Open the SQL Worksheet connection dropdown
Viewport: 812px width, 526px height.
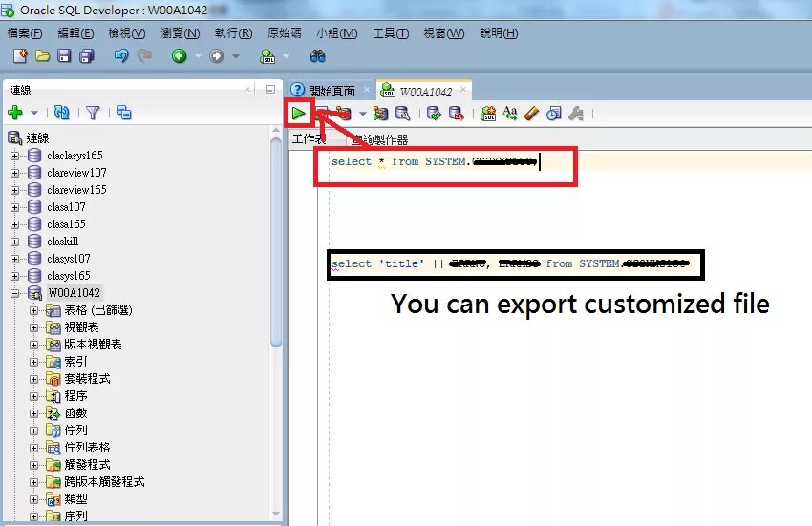tap(287, 56)
